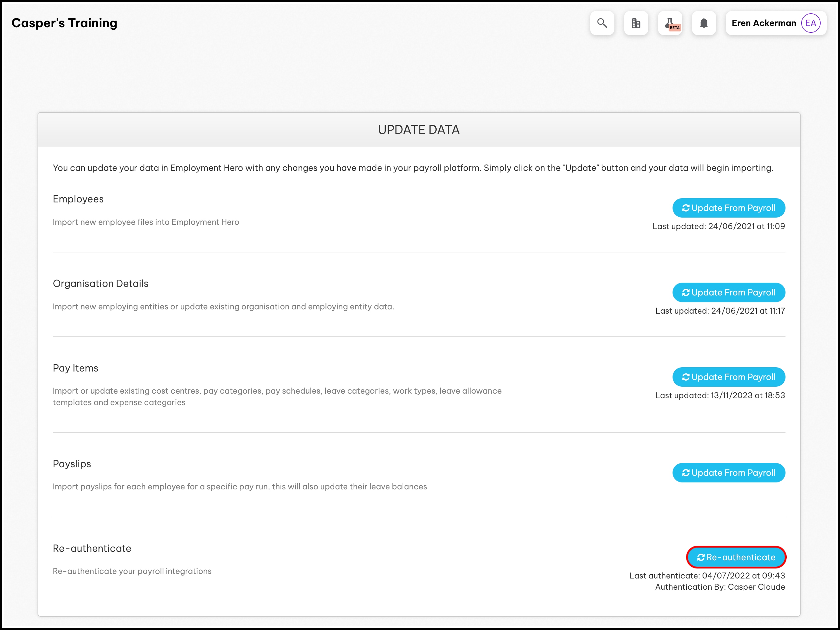Click refresh icon on Payslips update button
The height and width of the screenshot is (630, 840).
(686, 473)
